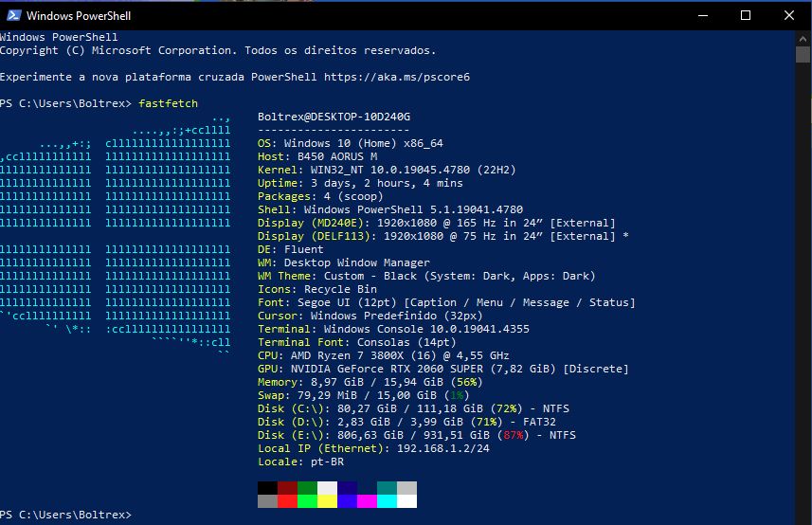The width and height of the screenshot is (812, 525).
Task: Click the Copyright (C) Microsoft Corporation line
Action: click(218, 51)
